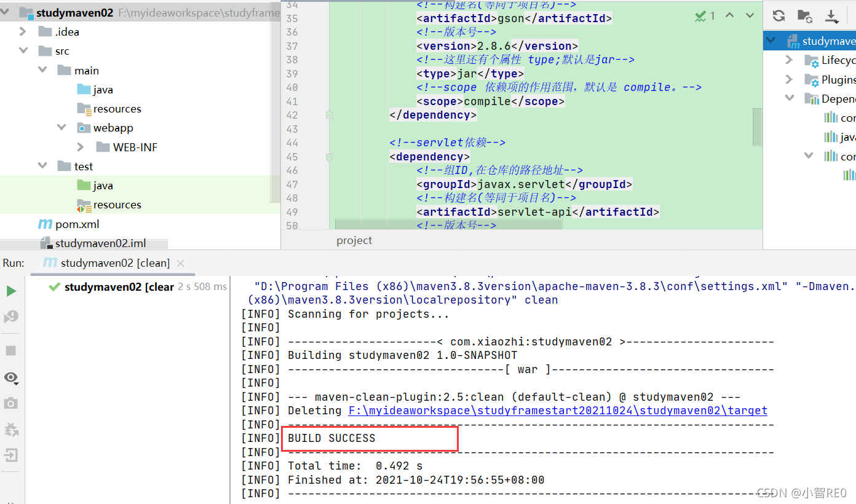The image size is (856, 504).
Task: Click the green java test folder icon
Action: (84, 185)
